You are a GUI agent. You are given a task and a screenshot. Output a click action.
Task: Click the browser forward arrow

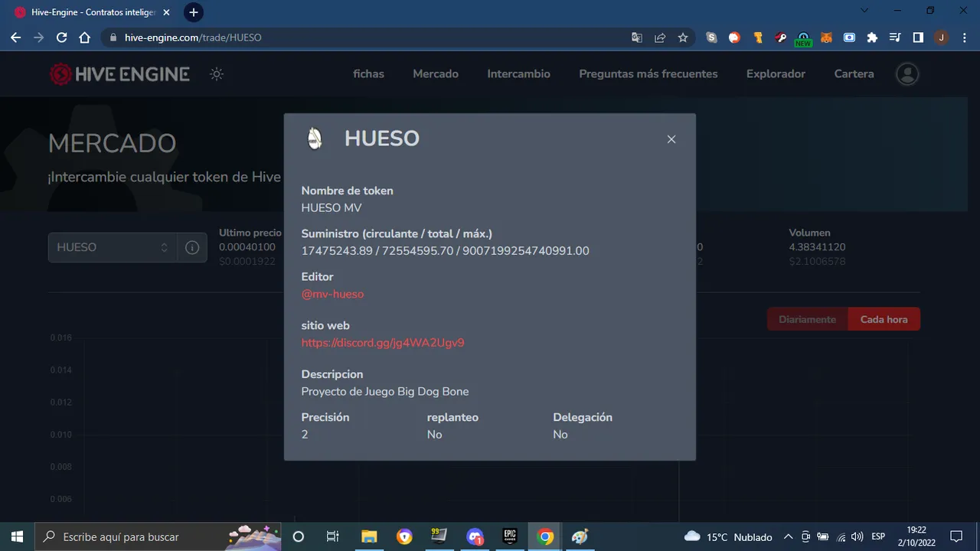pyautogui.click(x=38, y=37)
